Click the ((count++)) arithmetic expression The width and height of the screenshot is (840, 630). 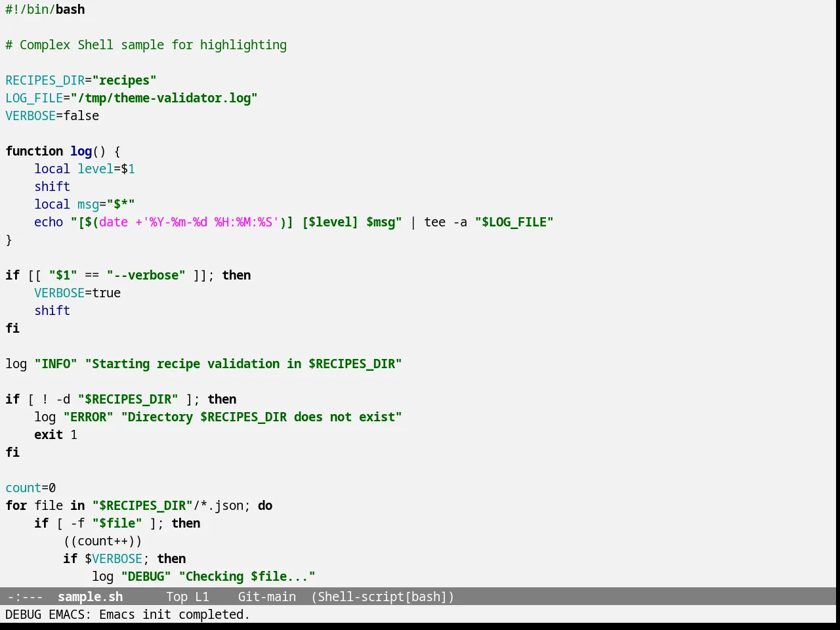[x=102, y=541]
